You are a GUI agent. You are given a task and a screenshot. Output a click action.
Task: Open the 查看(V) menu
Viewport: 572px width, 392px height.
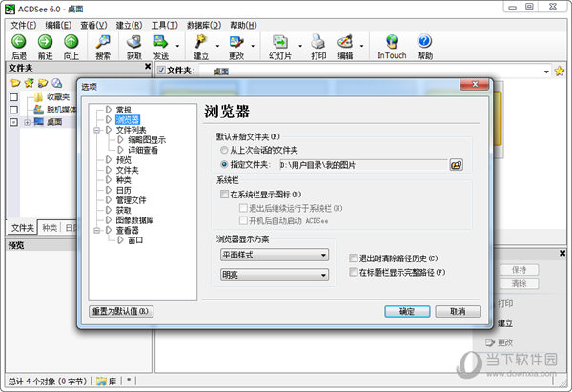[94, 25]
